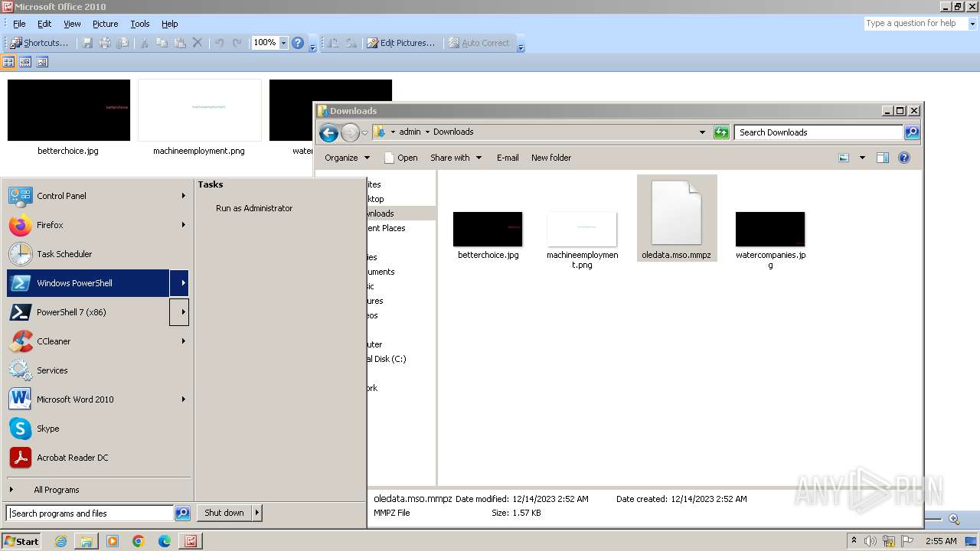The height and width of the screenshot is (551, 980).
Task: Expand the PowerShell 7 (x86) submenu arrow
Action: coord(179,312)
